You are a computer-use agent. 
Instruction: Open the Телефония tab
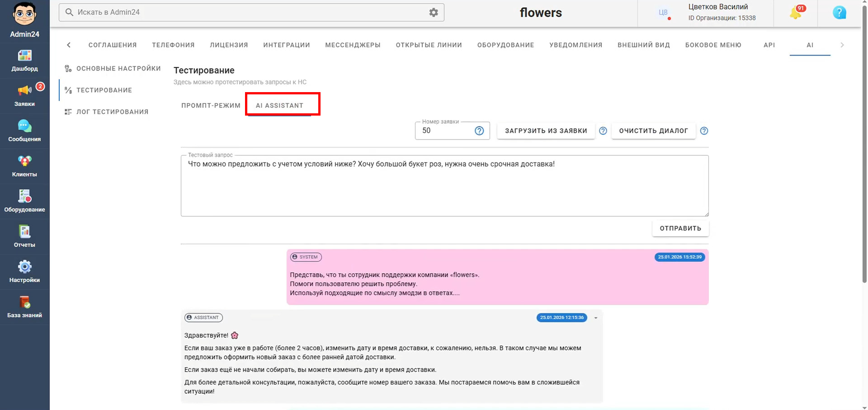pyautogui.click(x=173, y=45)
